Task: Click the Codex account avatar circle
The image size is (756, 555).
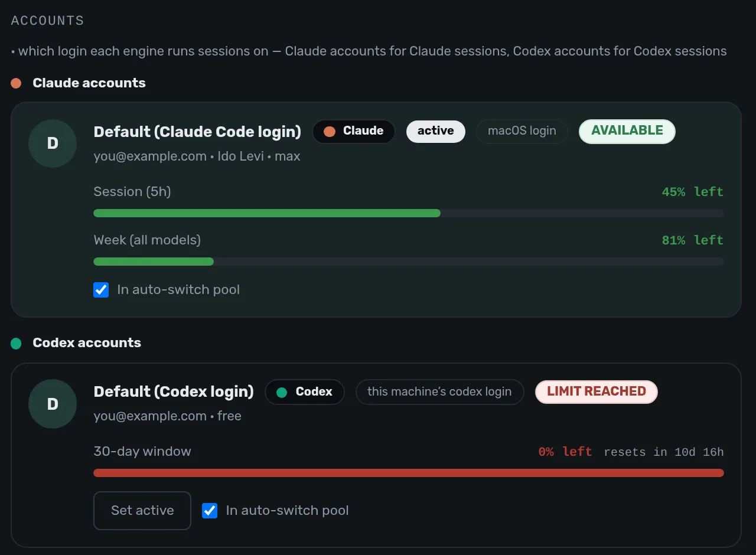Action: 53,404
